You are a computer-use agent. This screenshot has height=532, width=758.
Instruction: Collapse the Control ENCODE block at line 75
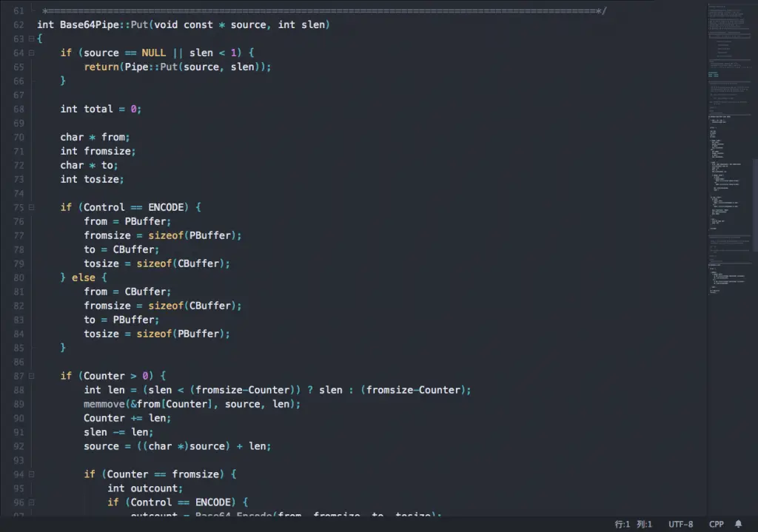pos(31,207)
